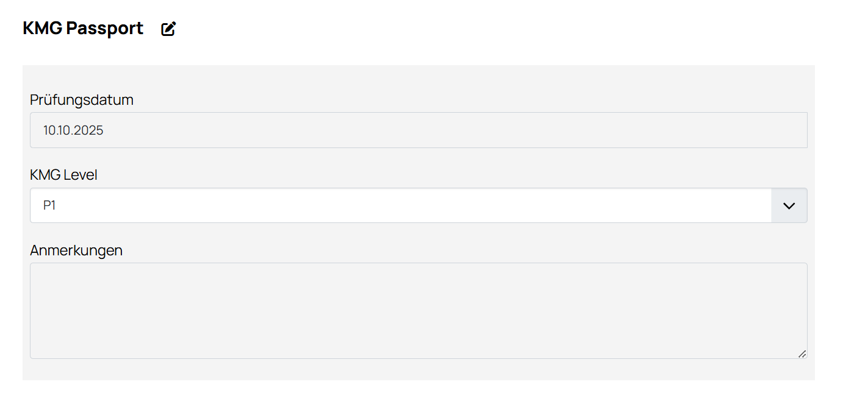Click the word Passport in the title
This screenshot has height=404, width=868.
pos(105,28)
